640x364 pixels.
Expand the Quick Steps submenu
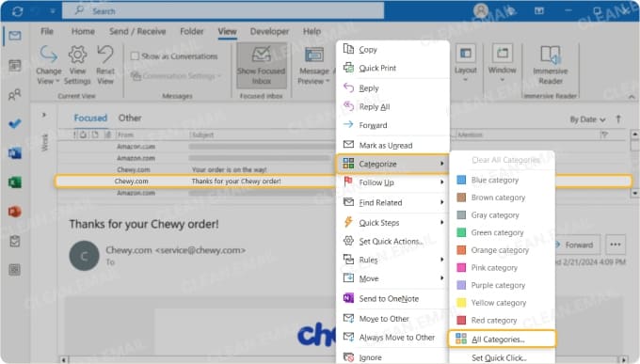[x=392, y=223]
